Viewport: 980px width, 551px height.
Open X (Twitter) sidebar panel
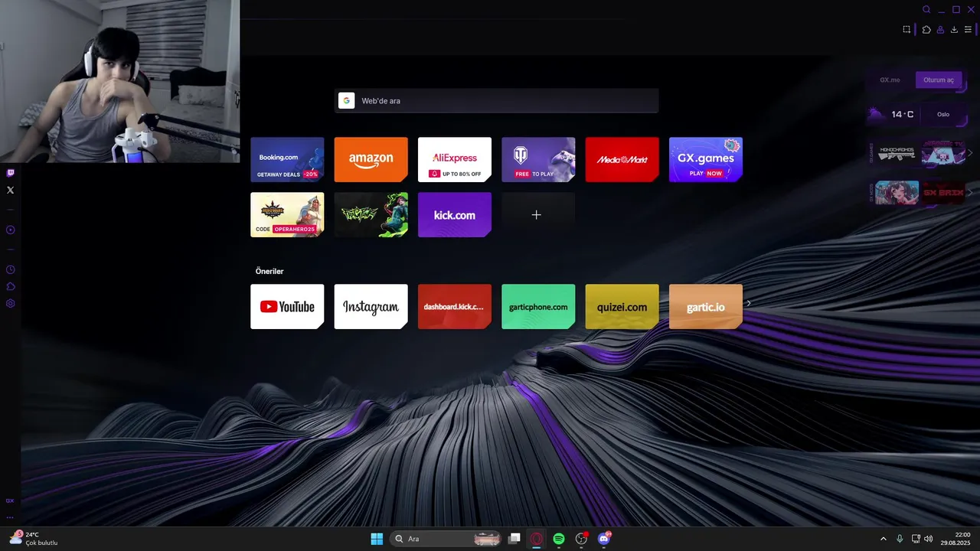click(10, 190)
